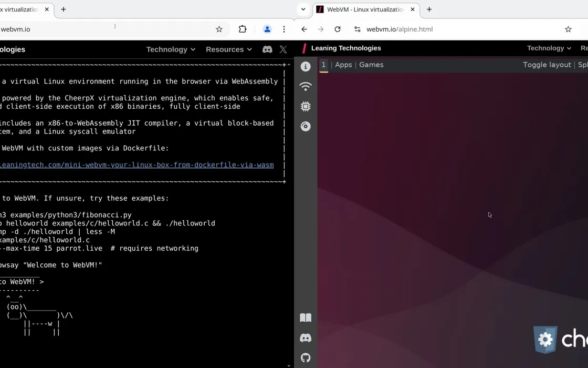Click Leaning Technologies logo in right window

pos(341,48)
